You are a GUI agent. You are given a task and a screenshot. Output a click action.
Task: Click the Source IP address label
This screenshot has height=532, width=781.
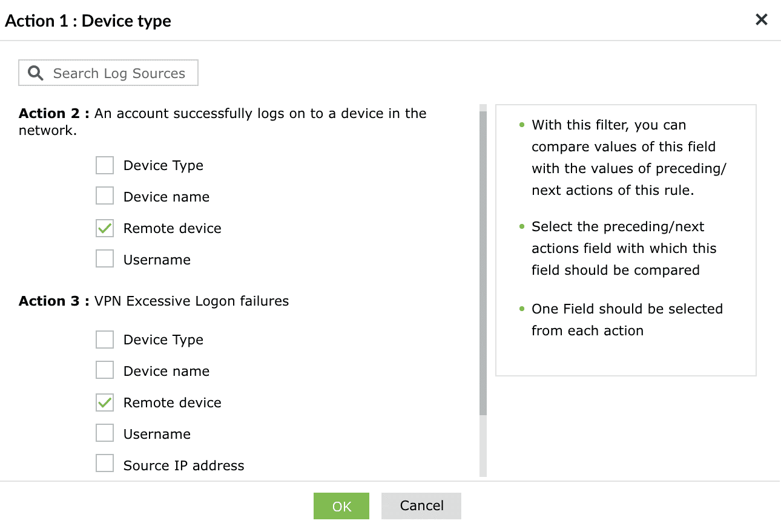(x=183, y=465)
